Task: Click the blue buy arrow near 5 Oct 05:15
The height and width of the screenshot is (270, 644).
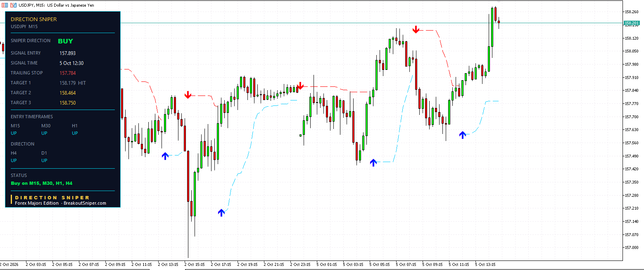Action: 373,162
